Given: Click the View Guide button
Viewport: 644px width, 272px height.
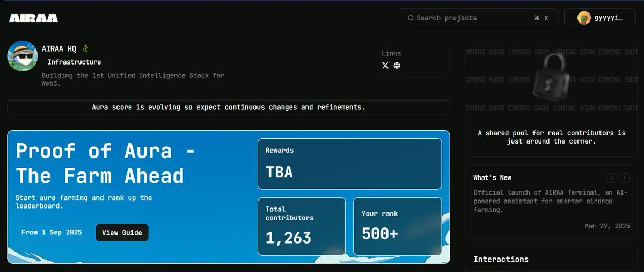Looking at the screenshot, I should coord(122,232).
